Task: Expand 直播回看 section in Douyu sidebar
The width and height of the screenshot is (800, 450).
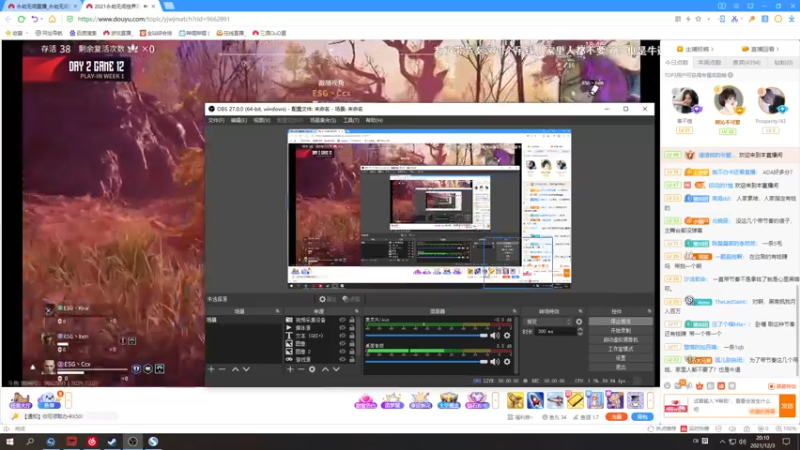Action: coord(760,49)
